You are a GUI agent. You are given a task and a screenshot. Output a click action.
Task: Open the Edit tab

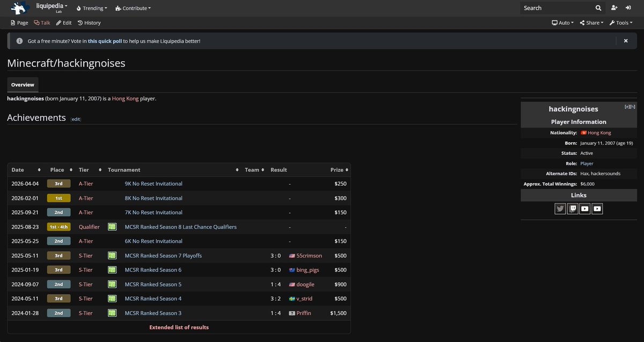(x=64, y=23)
